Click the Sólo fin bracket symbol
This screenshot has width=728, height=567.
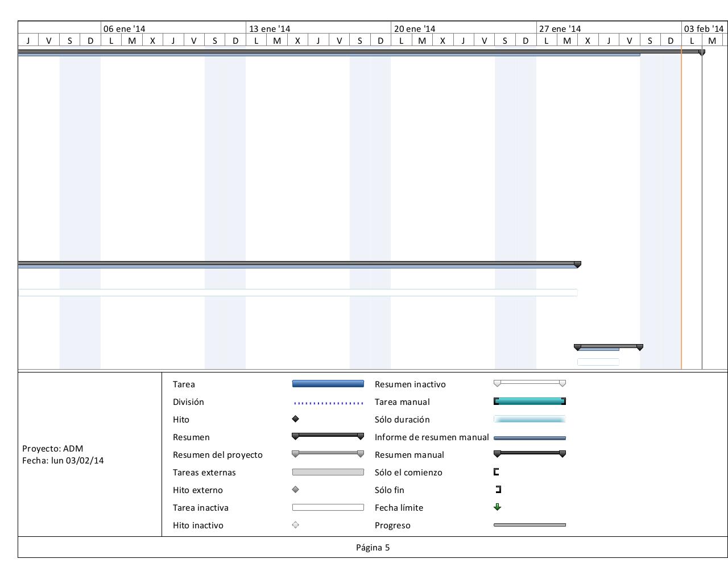[499, 490]
